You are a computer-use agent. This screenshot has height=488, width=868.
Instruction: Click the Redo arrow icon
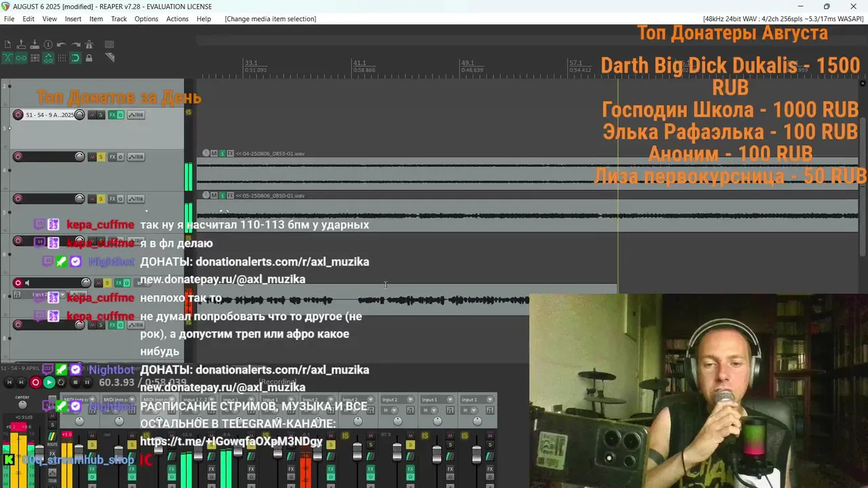[75, 44]
